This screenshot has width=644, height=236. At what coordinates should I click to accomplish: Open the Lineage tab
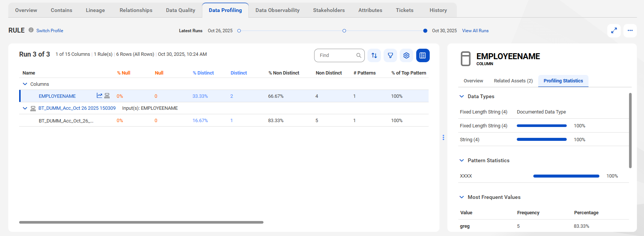[95, 10]
